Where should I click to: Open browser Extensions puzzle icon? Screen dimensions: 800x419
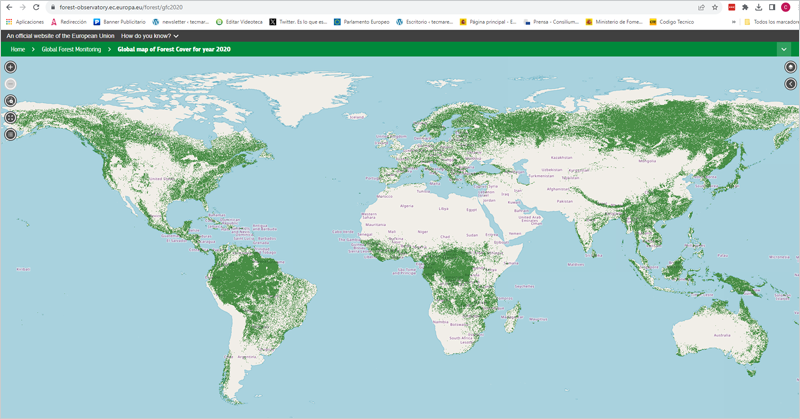point(745,7)
